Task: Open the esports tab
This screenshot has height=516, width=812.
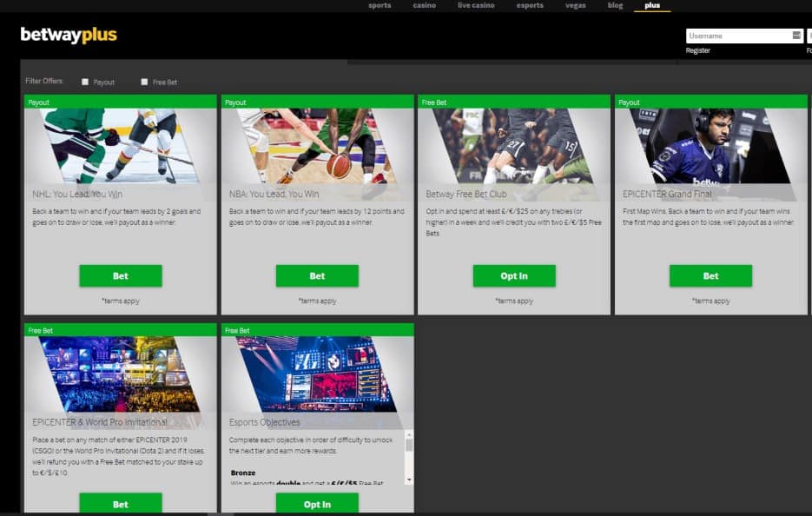Action: coord(530,5)
